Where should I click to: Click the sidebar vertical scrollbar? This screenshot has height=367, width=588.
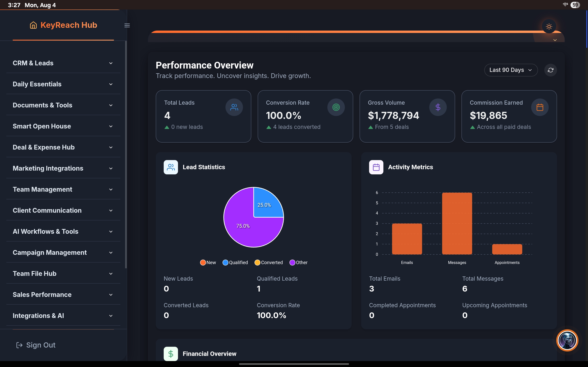pos(126,155)
